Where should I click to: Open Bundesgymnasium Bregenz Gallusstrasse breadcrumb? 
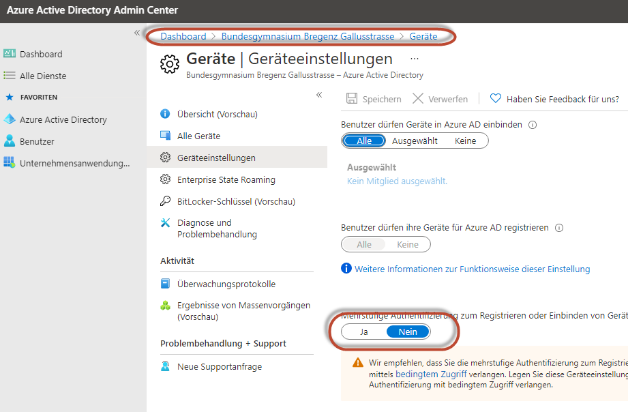[308, 37]
